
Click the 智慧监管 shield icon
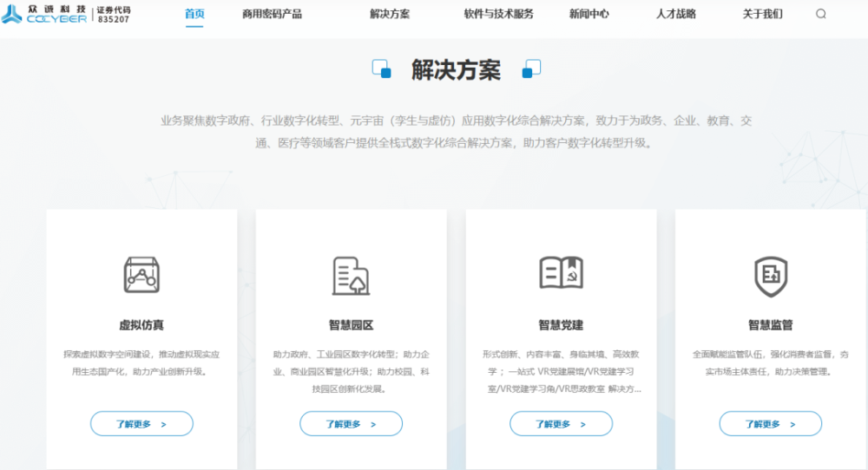coord(771,276)
